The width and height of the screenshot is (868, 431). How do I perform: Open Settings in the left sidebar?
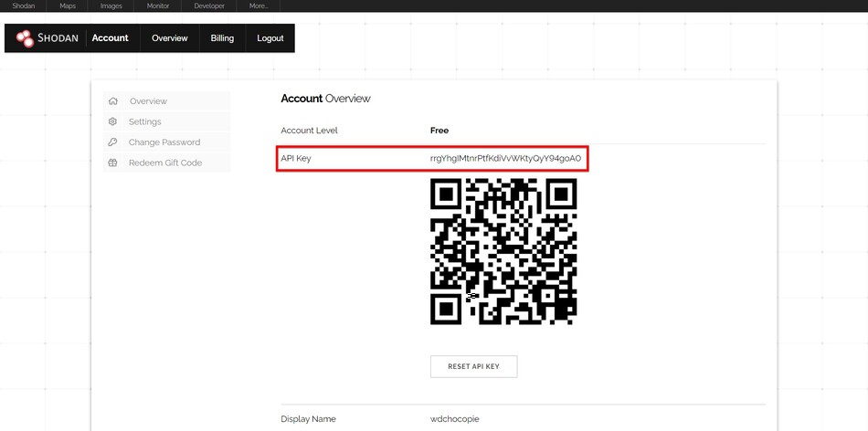[x=166, y=121]
